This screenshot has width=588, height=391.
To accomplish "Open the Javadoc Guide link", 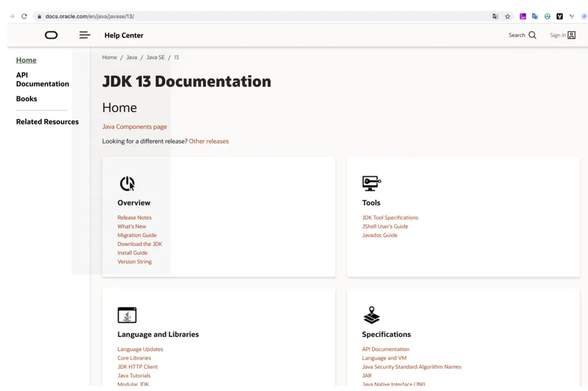I will [380, 235].
